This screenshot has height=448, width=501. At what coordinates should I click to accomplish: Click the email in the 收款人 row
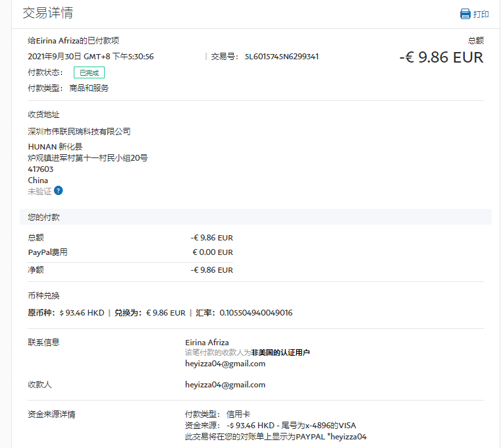(x=225, y=385)
